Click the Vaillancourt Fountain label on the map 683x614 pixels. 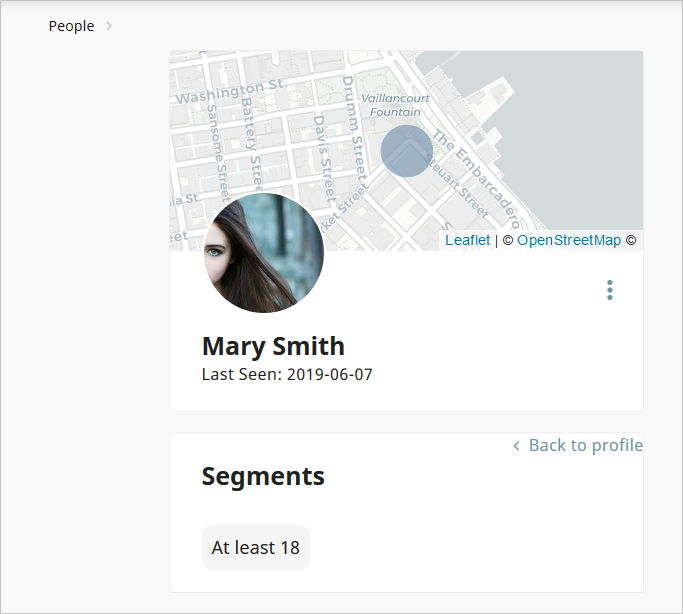click(395, 105)
